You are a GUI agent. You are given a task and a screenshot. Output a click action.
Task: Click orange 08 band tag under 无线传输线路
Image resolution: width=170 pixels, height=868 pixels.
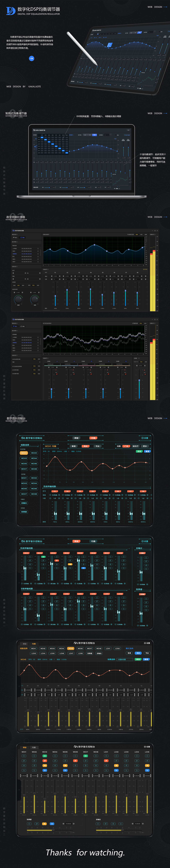[143, 491]
